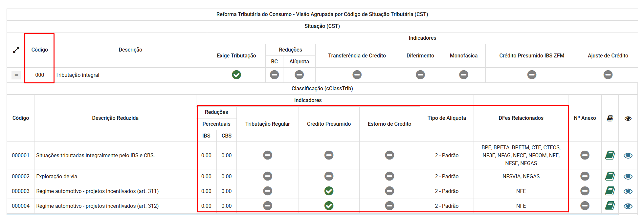The width and height of the screenshot is (644, 215).
Task: Click the Descrição Reduzida column header
Action: click(x=115, y=118)
